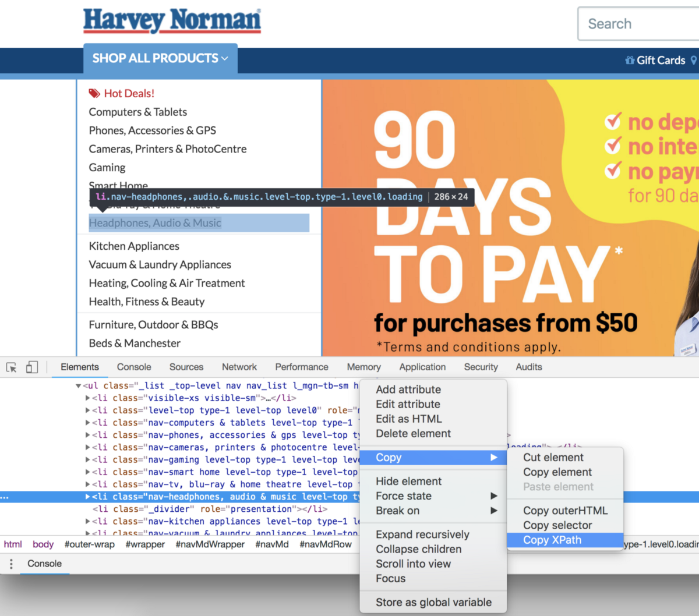
Task: Choose Delete element
Action: [x=433, y=434]
